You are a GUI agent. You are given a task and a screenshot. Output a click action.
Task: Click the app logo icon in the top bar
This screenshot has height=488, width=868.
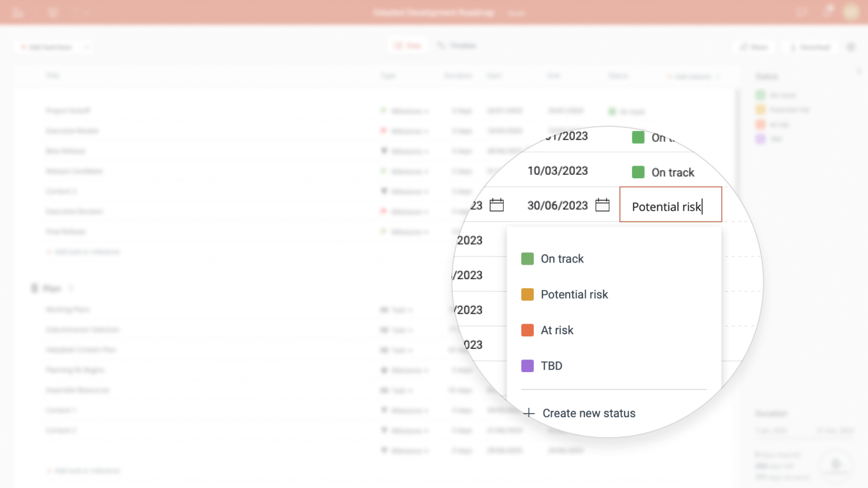point(16,12)
